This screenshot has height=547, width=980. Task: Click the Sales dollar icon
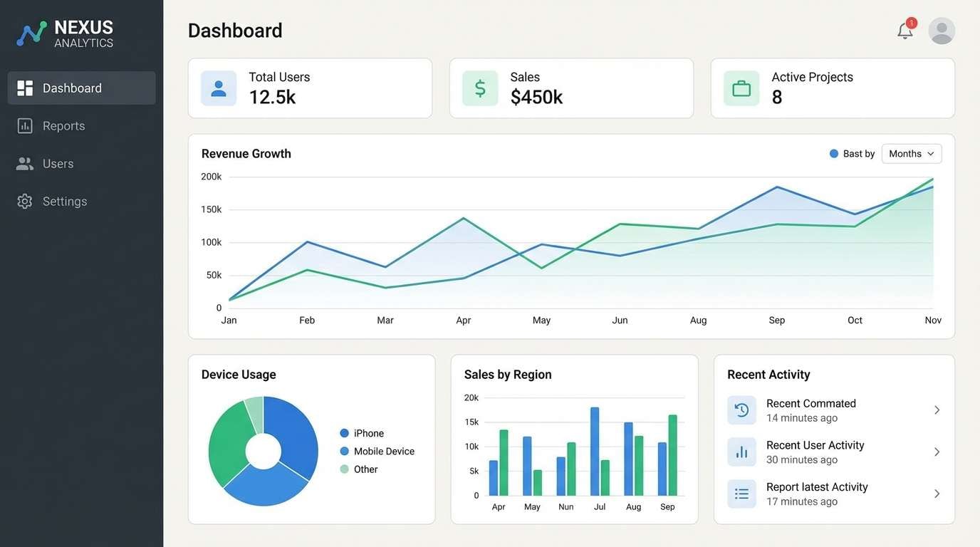(x=479, y=88)
